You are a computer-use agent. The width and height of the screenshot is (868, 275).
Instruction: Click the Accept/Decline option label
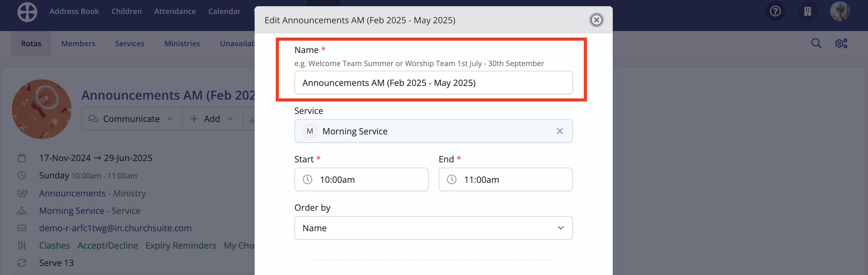(108, 246)
